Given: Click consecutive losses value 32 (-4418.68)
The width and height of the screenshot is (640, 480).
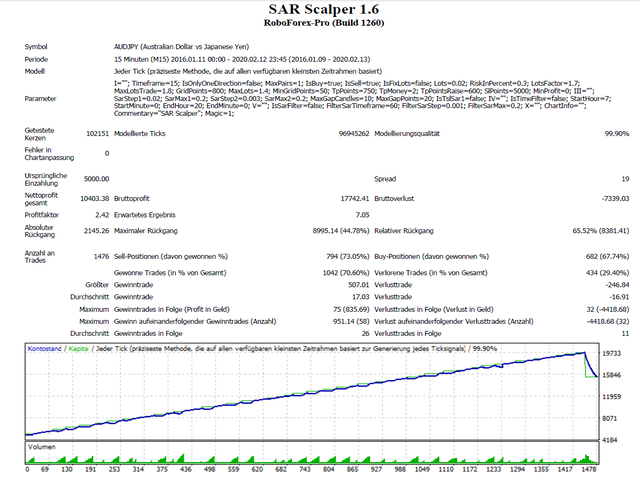Looking at the screenshot, I should (x=608, y=309).
